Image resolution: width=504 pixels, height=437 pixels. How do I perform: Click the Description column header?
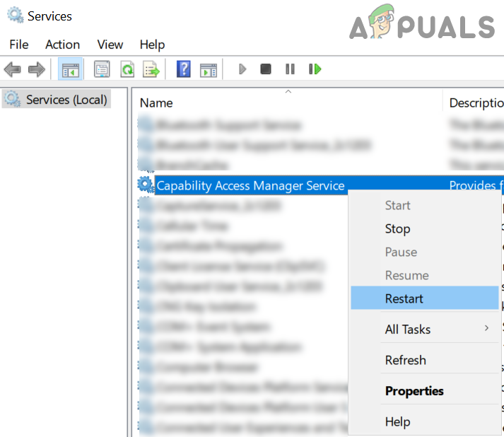coord(474,103)
